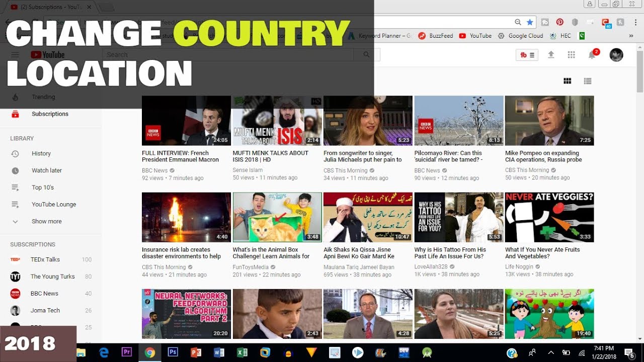This screenshot has height=362, width=644.
Task: Play the 'Never Ate Veggies?' thumbnail
Action: pos(549,217)
